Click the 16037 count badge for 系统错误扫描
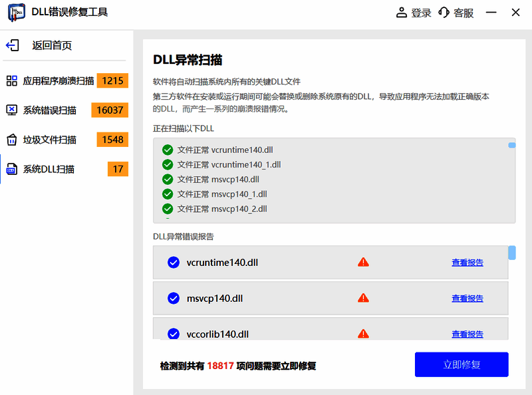Viewport: 532px width, 395px height. point(110,110)
